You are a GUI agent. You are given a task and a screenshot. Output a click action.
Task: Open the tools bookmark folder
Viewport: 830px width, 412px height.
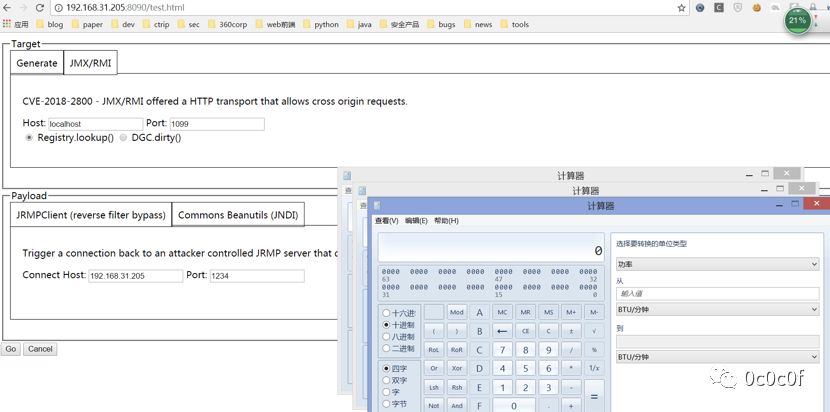(x=514, y=24)
